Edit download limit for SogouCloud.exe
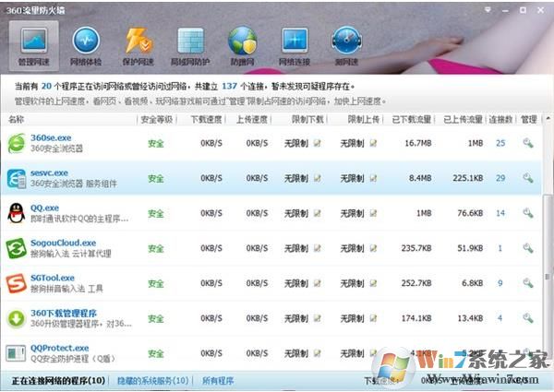 tap(318, 248)
